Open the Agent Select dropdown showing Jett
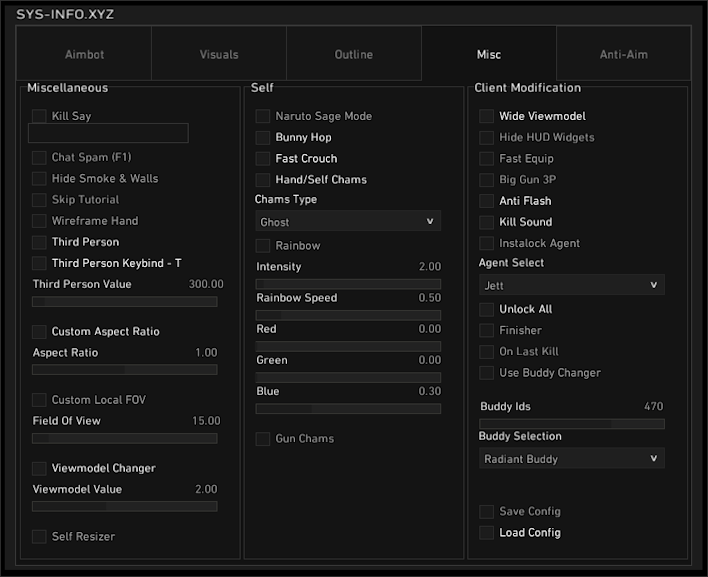708x577 pixels. click(x=571, y=285)
